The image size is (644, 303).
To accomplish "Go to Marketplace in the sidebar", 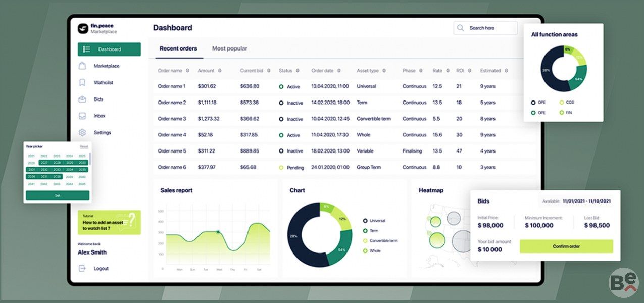I will (107, 66).
